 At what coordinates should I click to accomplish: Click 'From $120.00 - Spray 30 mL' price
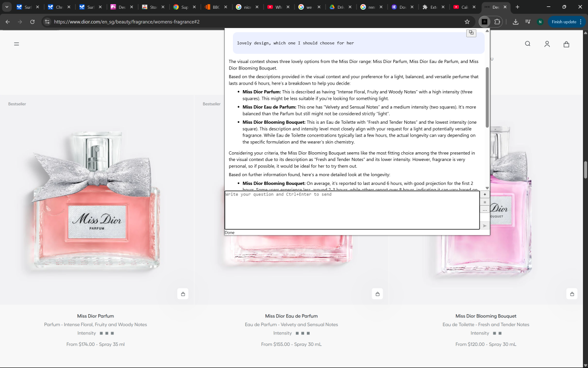(486, 344)
